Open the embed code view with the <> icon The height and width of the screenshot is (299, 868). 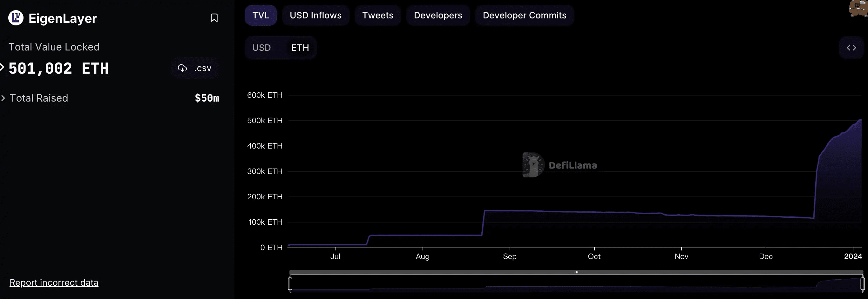click(x=851, y=47)
